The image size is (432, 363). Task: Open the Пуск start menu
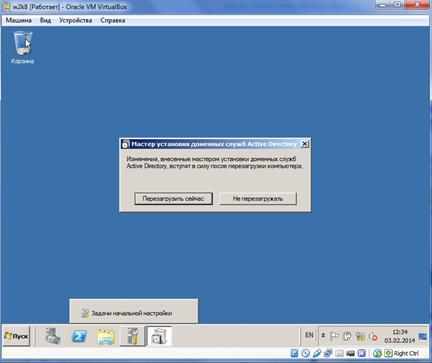[16, 336]
